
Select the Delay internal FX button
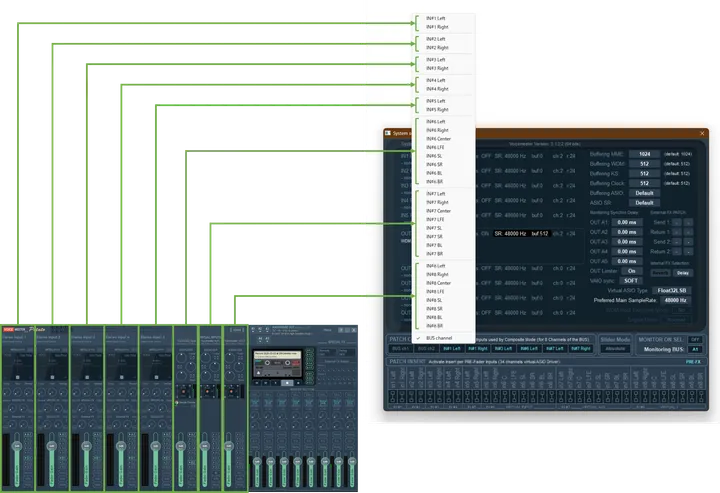coord(683,273)
